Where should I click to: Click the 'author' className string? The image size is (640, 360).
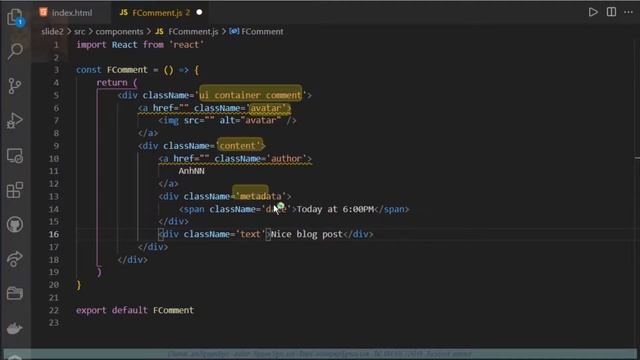[287, 158]
